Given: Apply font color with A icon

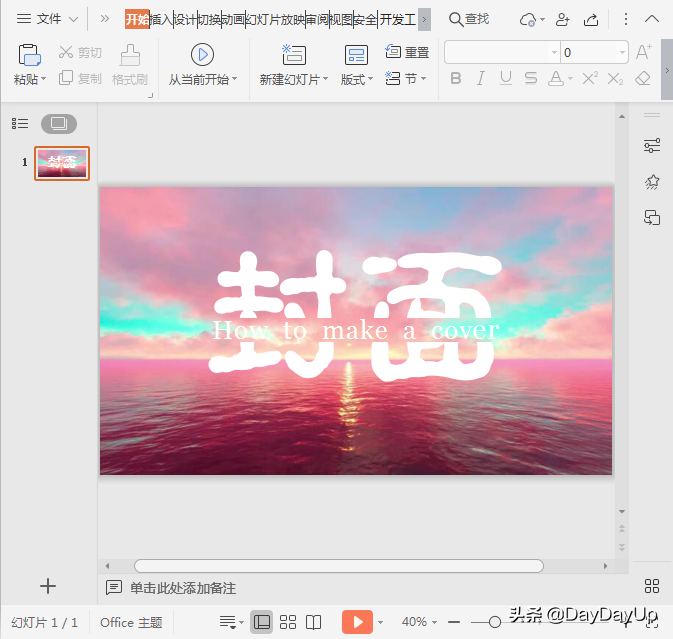Looking at the screenshot, I should [x=556, y=78].
